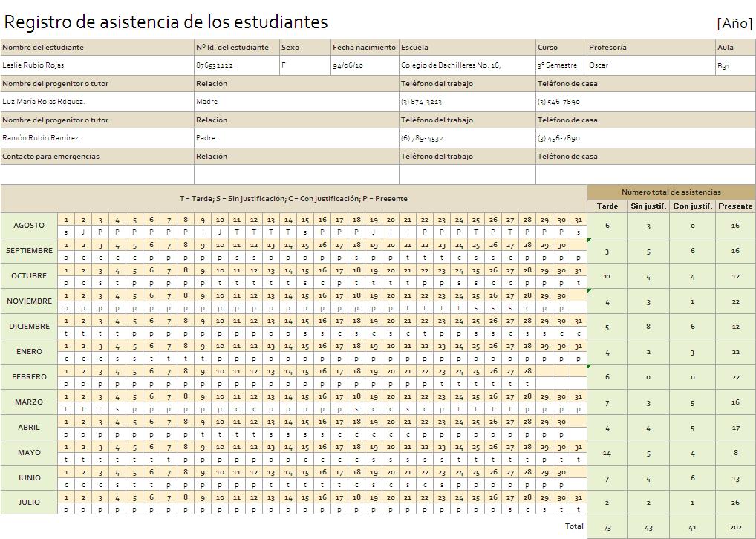Click the comment indicator on Febrero's Tarde total

[x=590, y=367]
